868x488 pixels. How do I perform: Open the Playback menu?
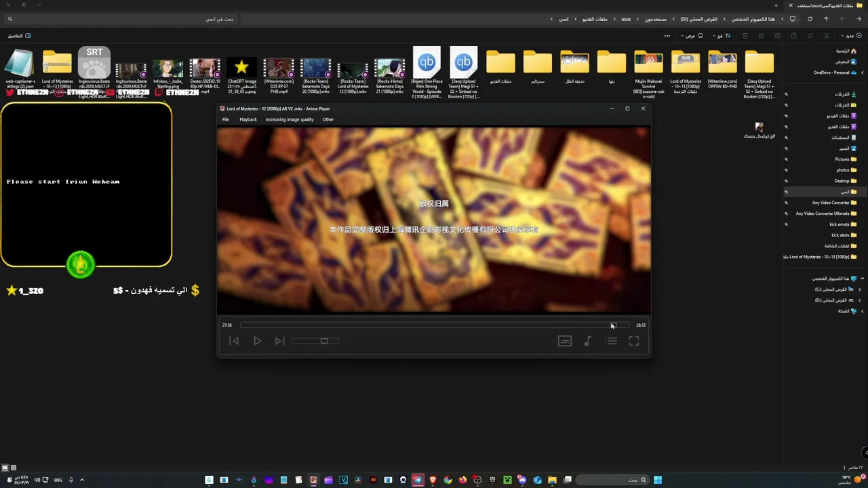(x=248, y=119)
